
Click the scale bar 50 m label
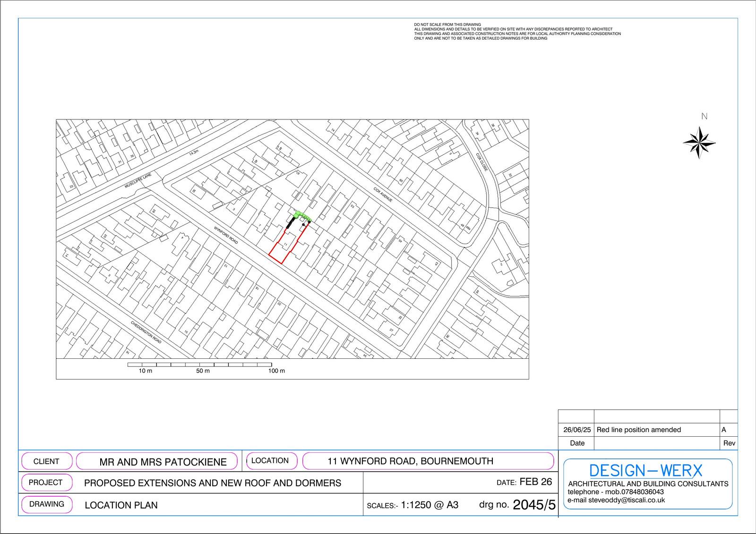(x=203, y=371)
